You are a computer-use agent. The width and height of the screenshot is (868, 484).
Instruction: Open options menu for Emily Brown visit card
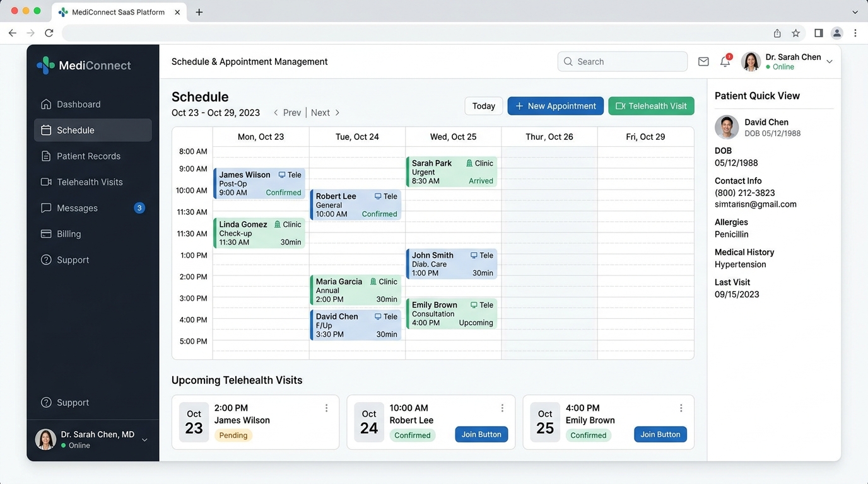pos(681,408)
